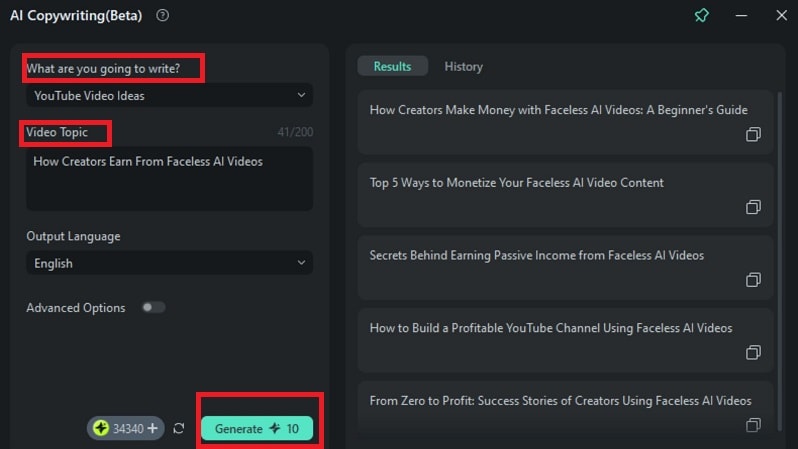This screenshot has width=798, height=449.
Task: Add more AI credits with plus
Action: tap(152, 428)
